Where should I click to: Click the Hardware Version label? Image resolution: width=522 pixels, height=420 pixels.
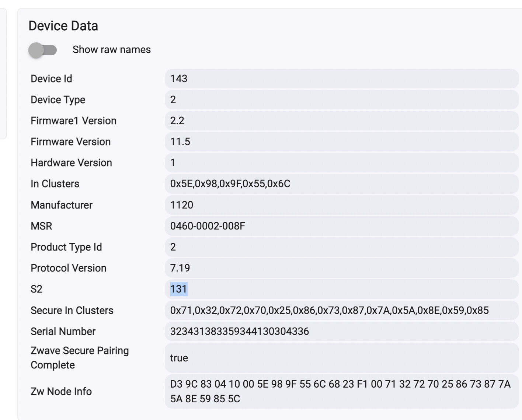coord(71,162)
